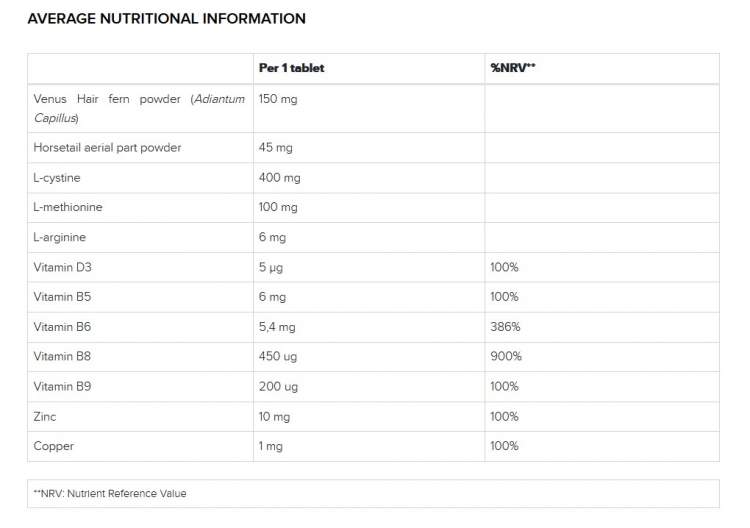
Task: Click the Vitamin B8 row label
Action: pyautogui.click(x=62, y=356)
